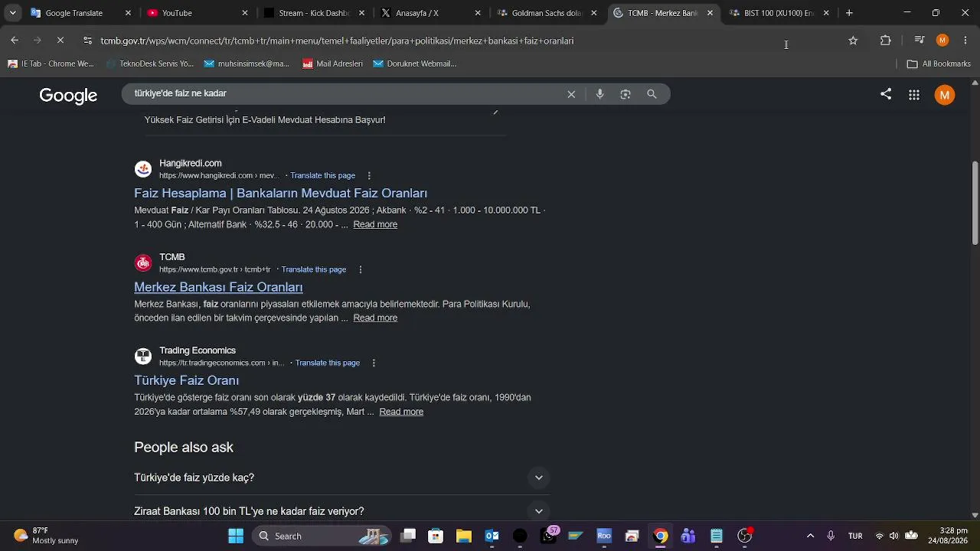Close the YouTube tab
The height and width of the screenshot is (551, 980).
[x=244, y=13]
